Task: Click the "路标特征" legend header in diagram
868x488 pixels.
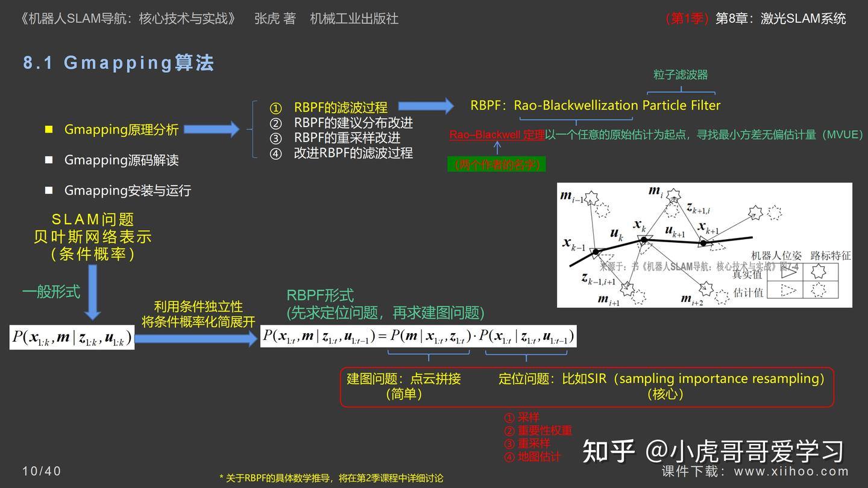Action: [831, 255]
